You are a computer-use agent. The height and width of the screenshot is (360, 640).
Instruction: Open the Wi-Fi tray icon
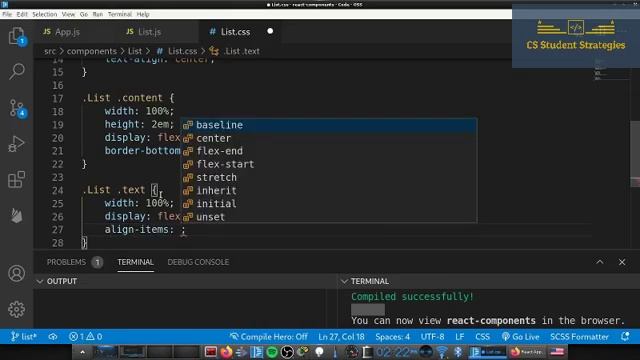442,352
